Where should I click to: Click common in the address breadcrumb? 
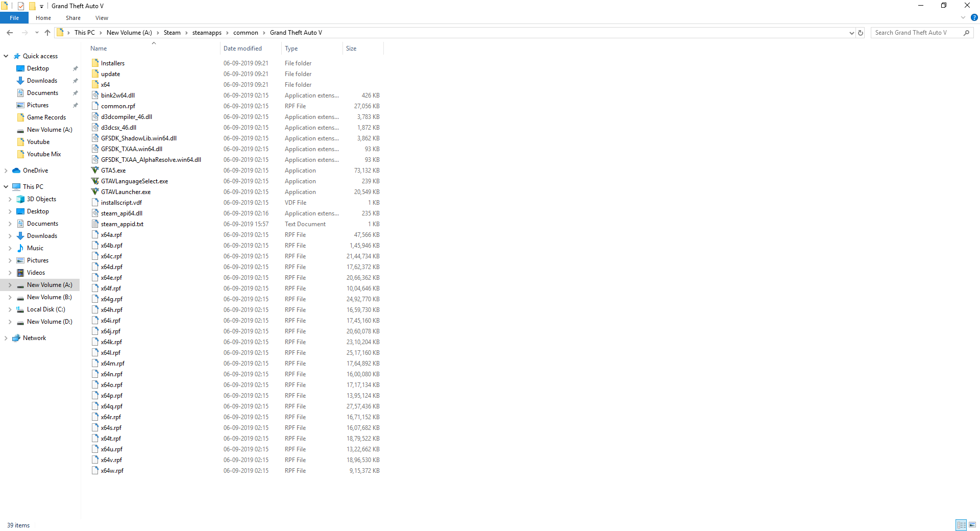pos(246,33)
